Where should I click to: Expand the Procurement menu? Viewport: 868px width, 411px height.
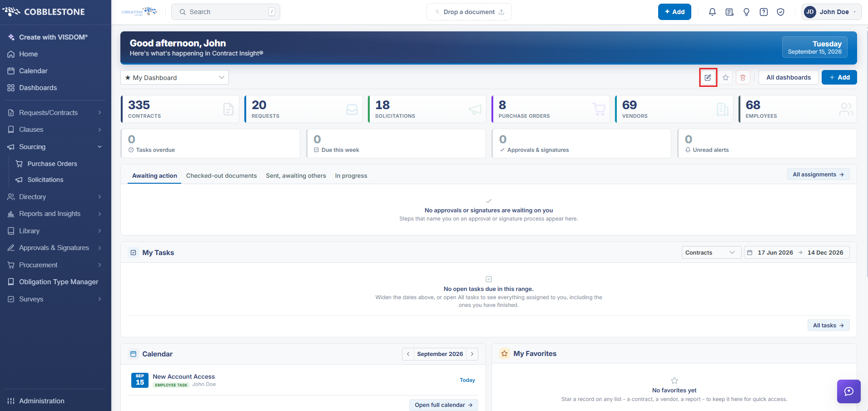pos(55,265)
